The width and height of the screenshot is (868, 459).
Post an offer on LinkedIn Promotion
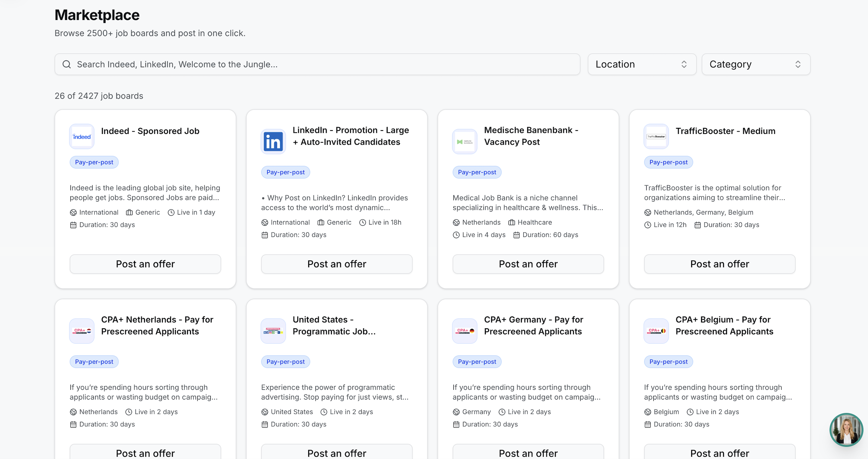pos(337,264)
